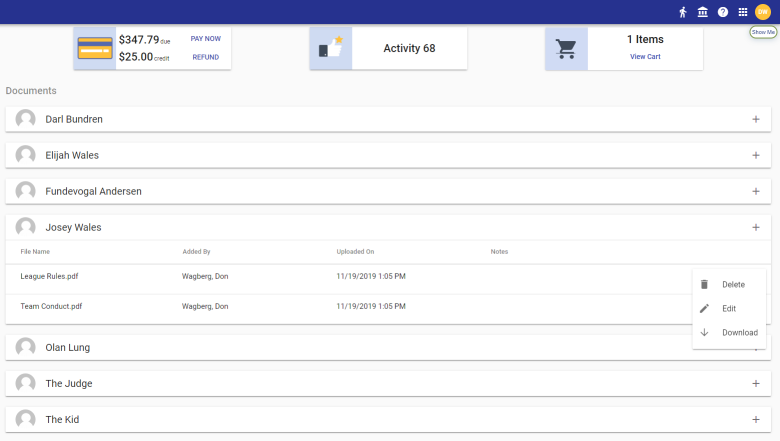Click the DW user avatar
Image resolution: width=780 pixels, height=441 pixels.
click(x=763, y=12)
